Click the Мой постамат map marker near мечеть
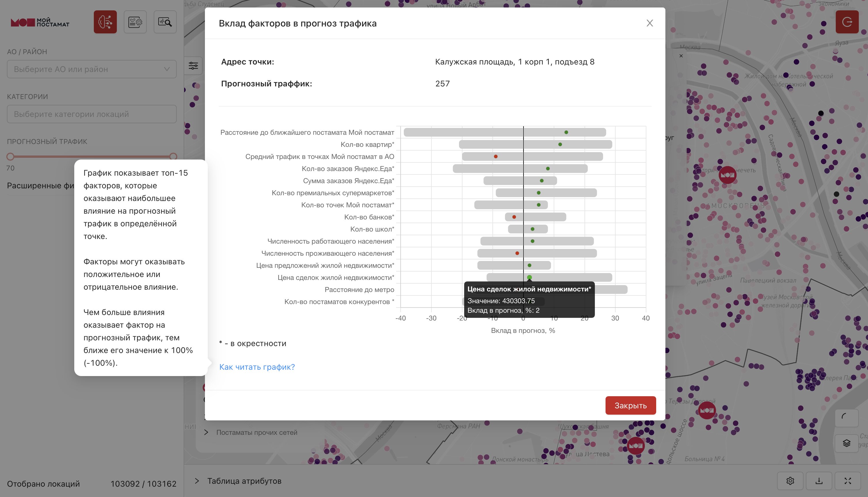 click(x=727, y=175)
